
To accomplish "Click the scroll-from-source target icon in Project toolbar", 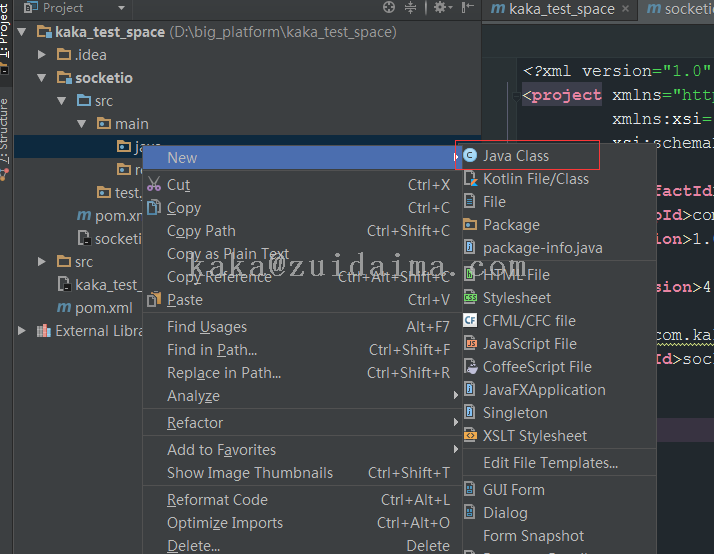I will click(x=389, y=7).
